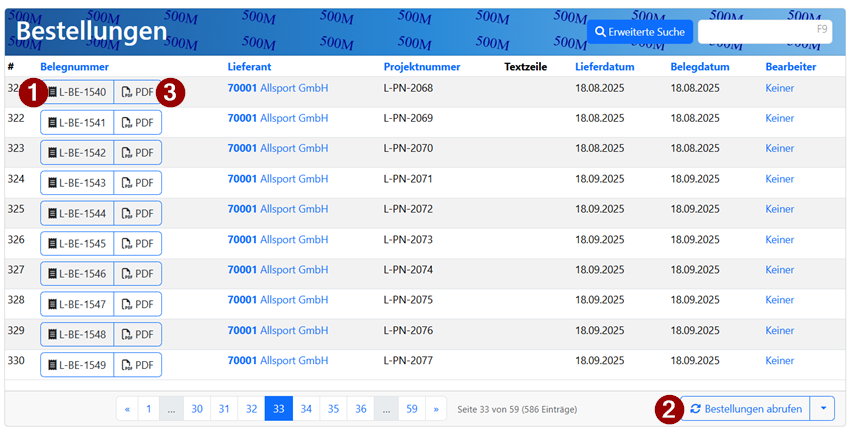Viewport: 850px width, 430px height.
Task: Open PDF for order L-BE-1543
Action: (x=138, y=183)
